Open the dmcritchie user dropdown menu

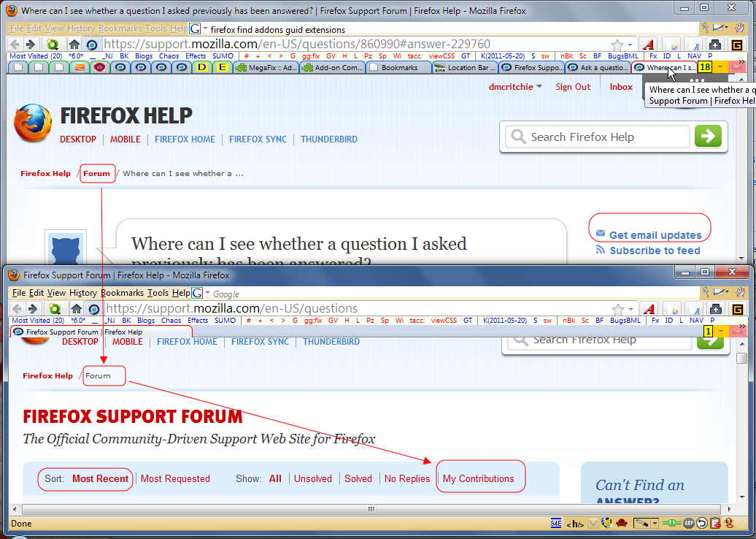tap(539, 87)
